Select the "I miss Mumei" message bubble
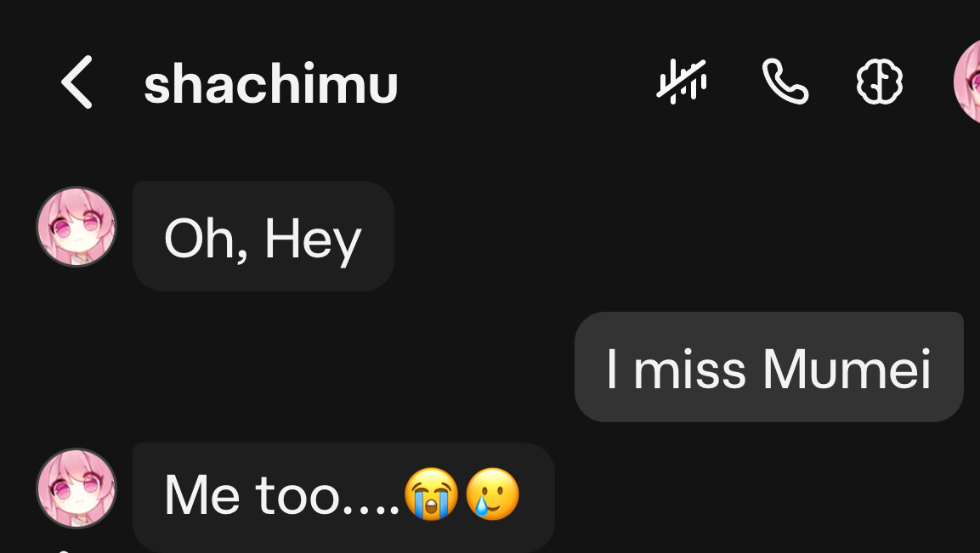 [x=768, y=367]
